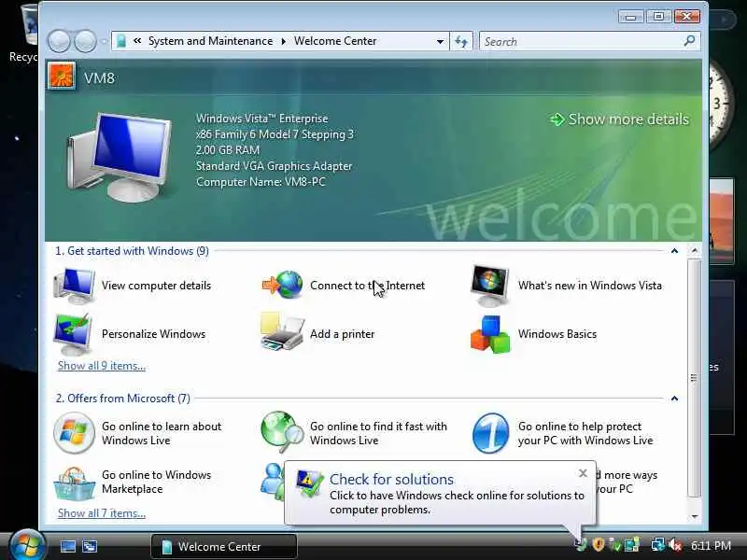Image resolution: width=747 pixels, height=560 pixels.
Task: Click Go online to learn about Windows Live text
Action: tap(162, 433)
